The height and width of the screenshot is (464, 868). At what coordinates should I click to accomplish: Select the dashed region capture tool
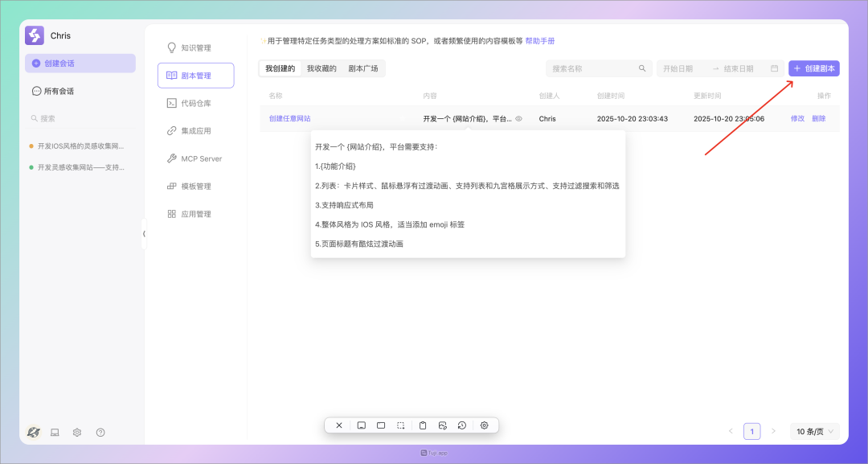(400, 425)
